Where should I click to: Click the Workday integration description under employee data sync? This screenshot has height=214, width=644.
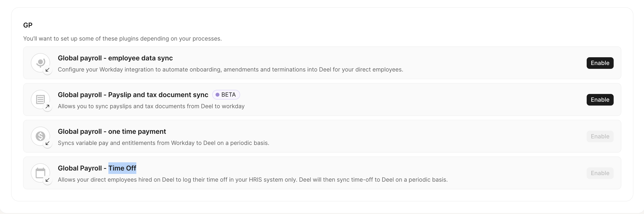coord(230,70)
